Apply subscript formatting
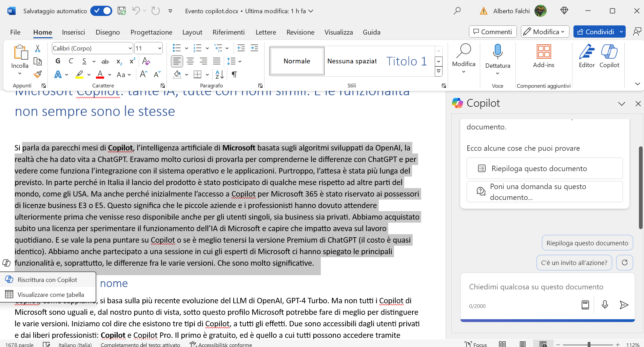Viewport: 644px width, 347px height. [119, 61]
